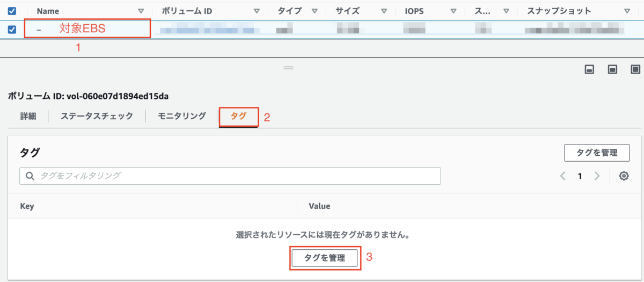Screen dimensions: 644x282
Task: Go to the previous tags page
Action: coord(563,176)
